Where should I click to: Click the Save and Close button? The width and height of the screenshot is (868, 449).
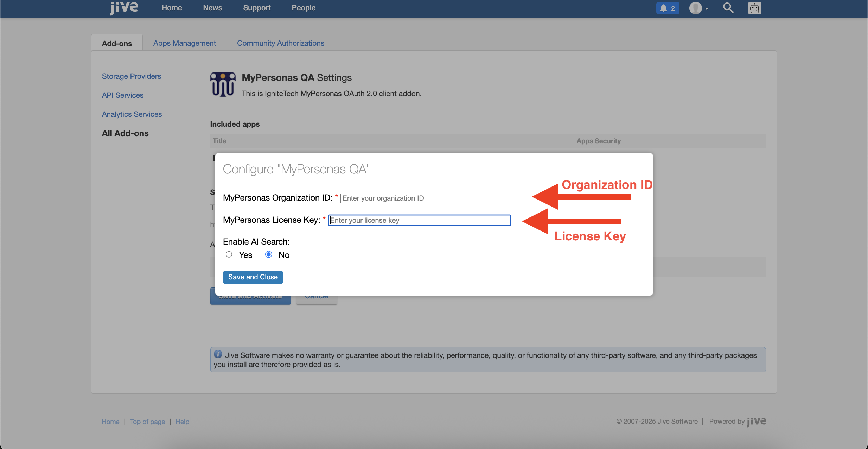(x=253, y=277)
